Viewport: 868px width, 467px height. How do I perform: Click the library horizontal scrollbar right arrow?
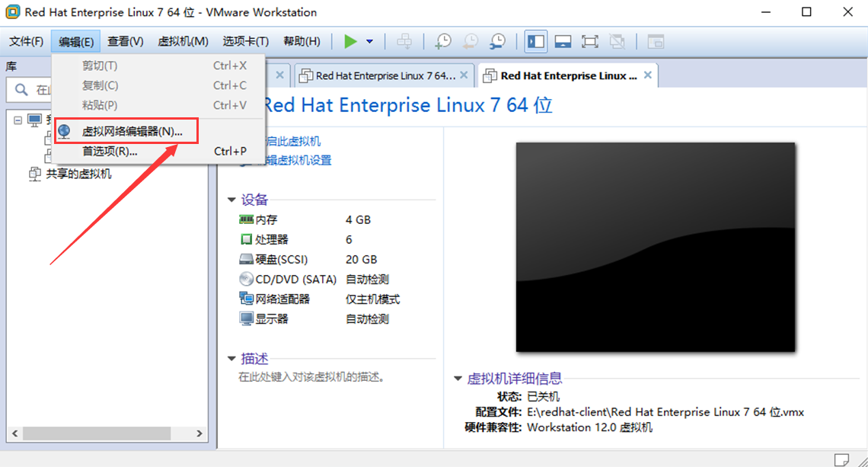click(199, 433)
